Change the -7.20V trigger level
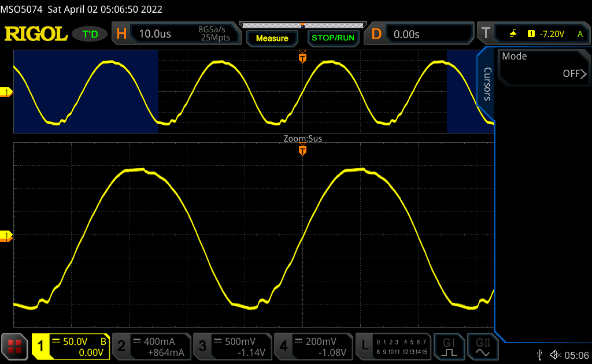Image resolution: width=592 pixels, height=364 pixels. tap(552, 34)
